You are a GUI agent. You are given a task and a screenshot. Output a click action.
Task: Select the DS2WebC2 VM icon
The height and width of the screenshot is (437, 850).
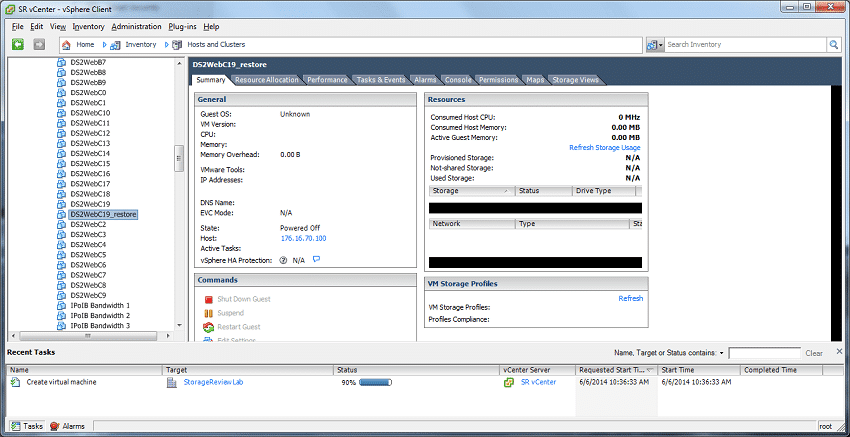[x=61, y=224]
